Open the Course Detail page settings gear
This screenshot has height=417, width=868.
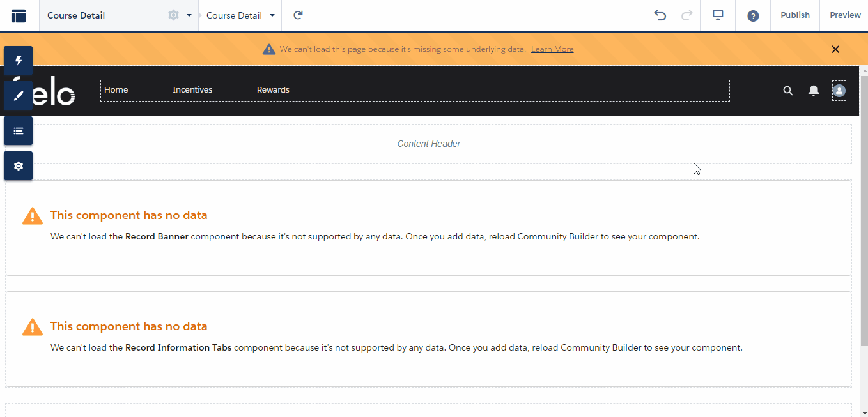tap(173, 15)
